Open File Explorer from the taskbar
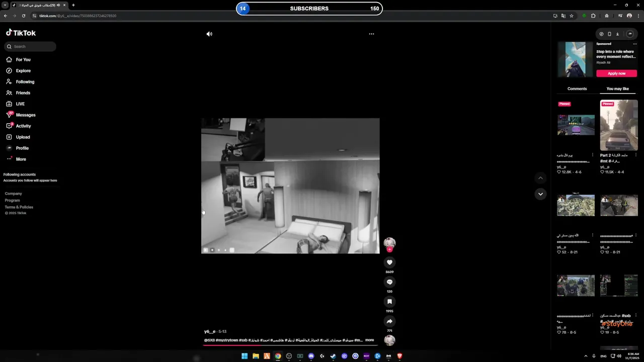644x362 pixels. pyautogui.click(x=256, y=356)
